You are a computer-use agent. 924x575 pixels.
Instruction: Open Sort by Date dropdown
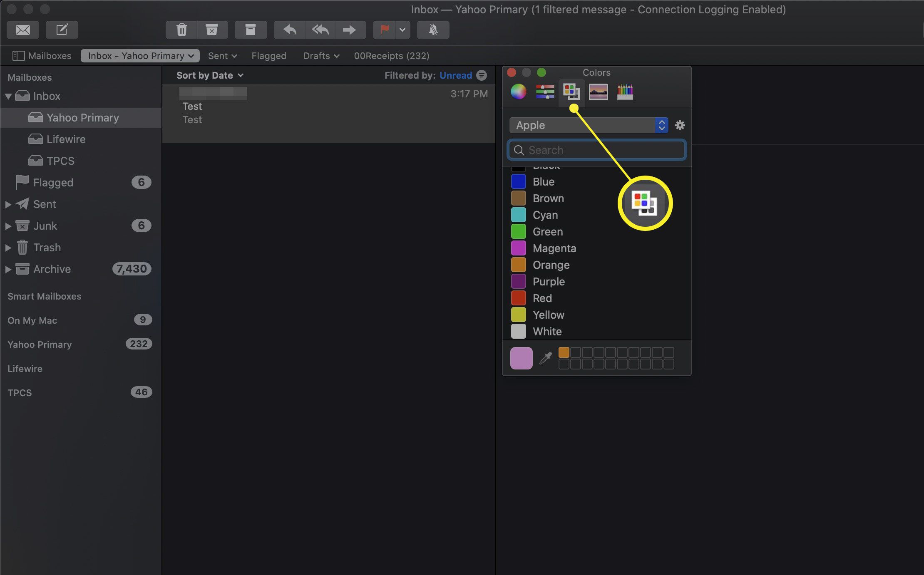coord(210,75)
